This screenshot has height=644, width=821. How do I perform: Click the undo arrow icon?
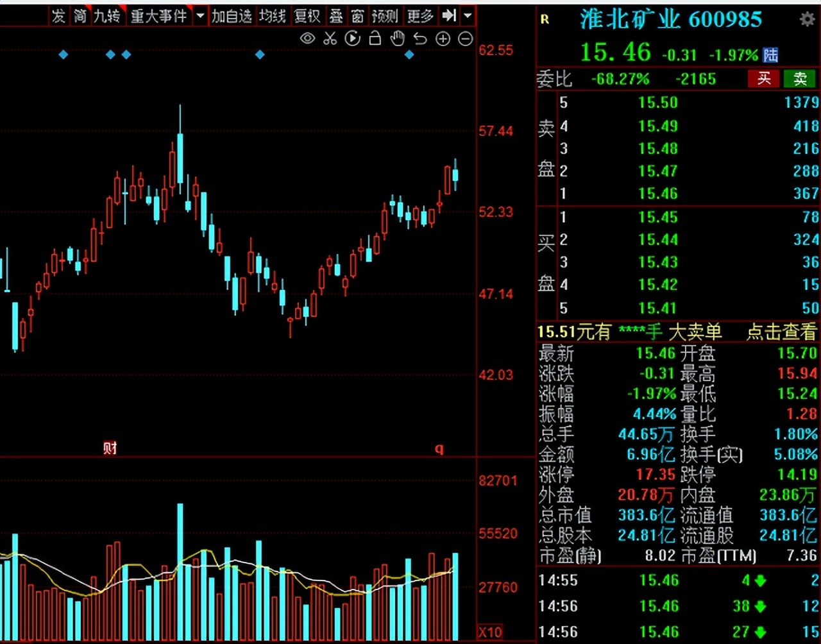[420, 39]
